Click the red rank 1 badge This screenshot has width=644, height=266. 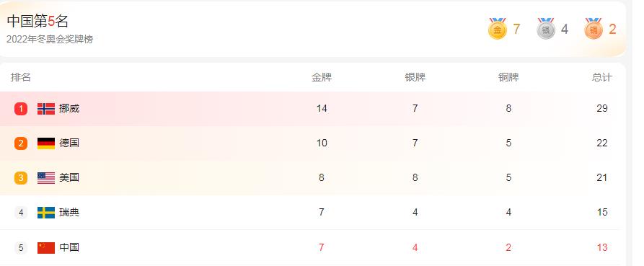(x=21, y=109)
